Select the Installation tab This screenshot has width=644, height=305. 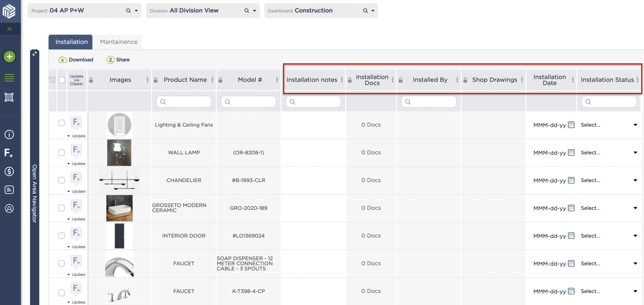click(x=71, y=42)
